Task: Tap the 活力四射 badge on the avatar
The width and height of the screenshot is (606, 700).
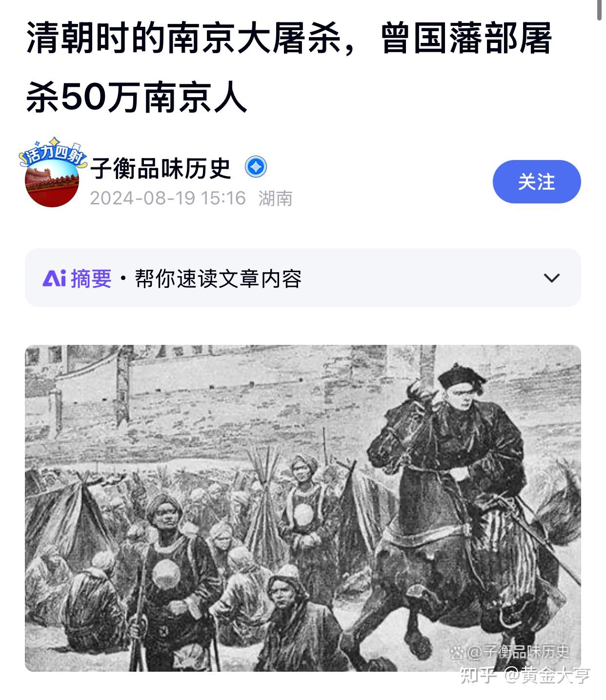Action: 53,153
